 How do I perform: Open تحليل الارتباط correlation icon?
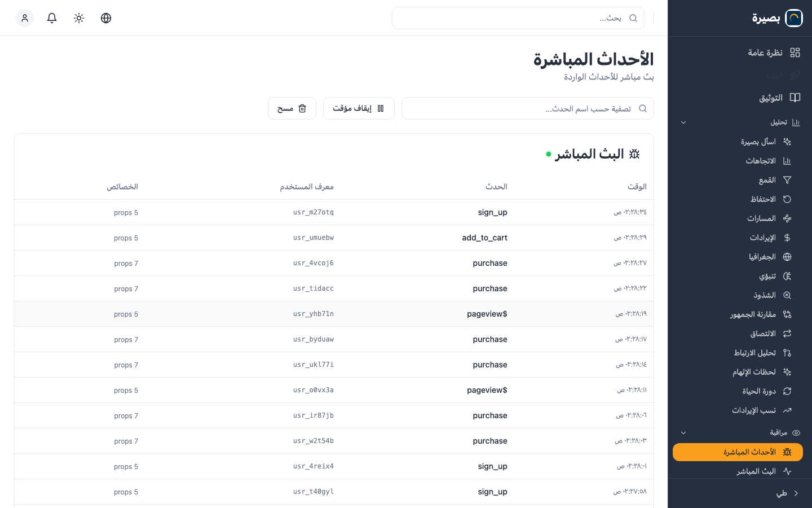[x=787, y=353]
